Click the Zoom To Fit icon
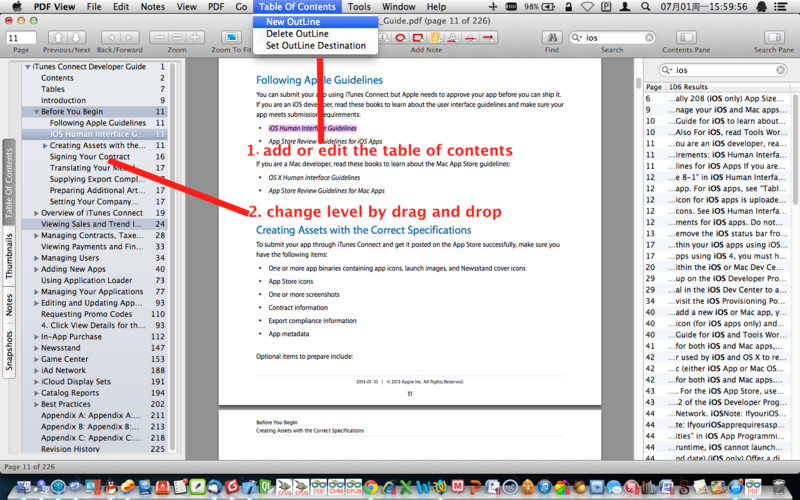Viewport: 800px width, 500px height. 231,37
